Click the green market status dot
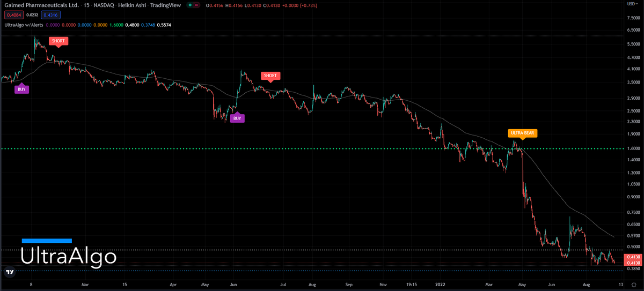Viewport: 644px width, 291px height. click(x=191, y=5)
